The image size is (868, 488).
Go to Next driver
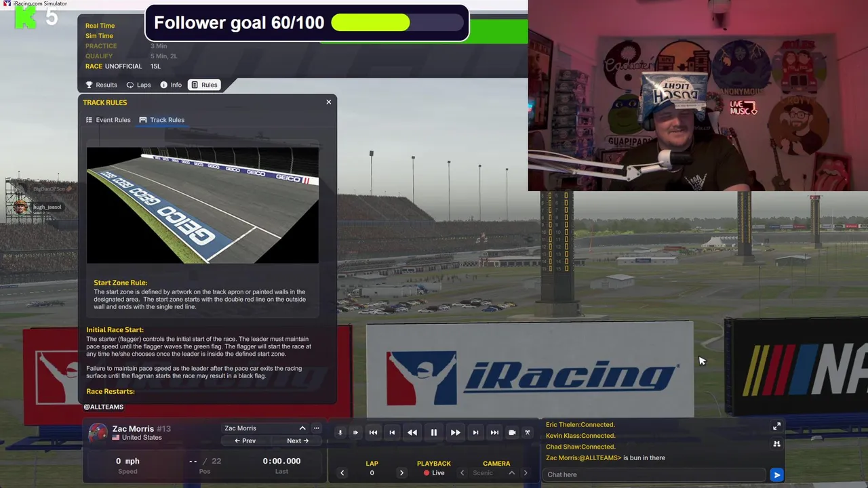[x=298, y=441]
